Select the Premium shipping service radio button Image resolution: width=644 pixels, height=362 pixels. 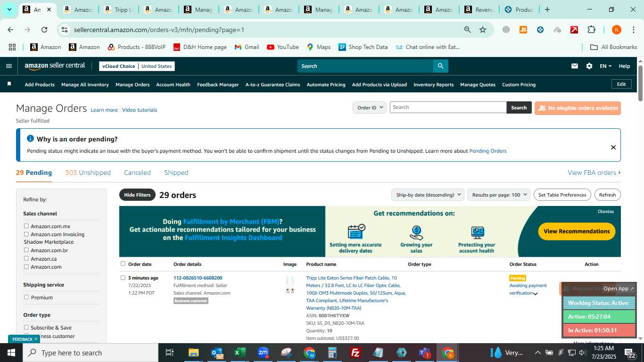coord(26,297)
